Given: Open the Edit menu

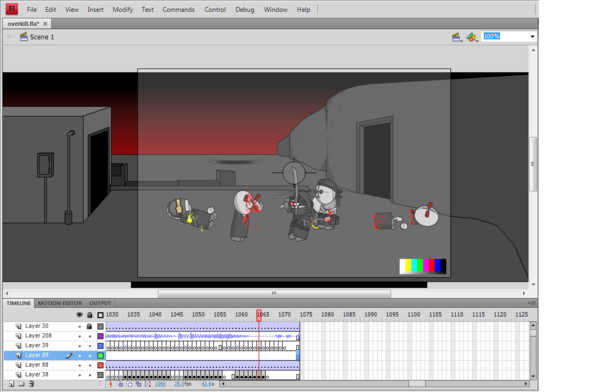Looking at the screenshot, I should 50,9.
